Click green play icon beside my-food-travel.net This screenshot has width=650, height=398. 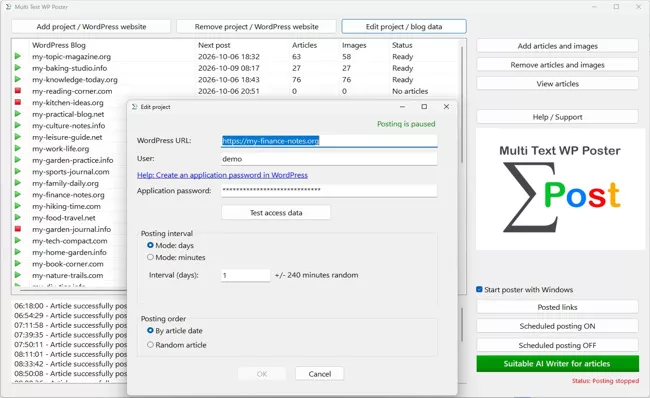(17, 217)
